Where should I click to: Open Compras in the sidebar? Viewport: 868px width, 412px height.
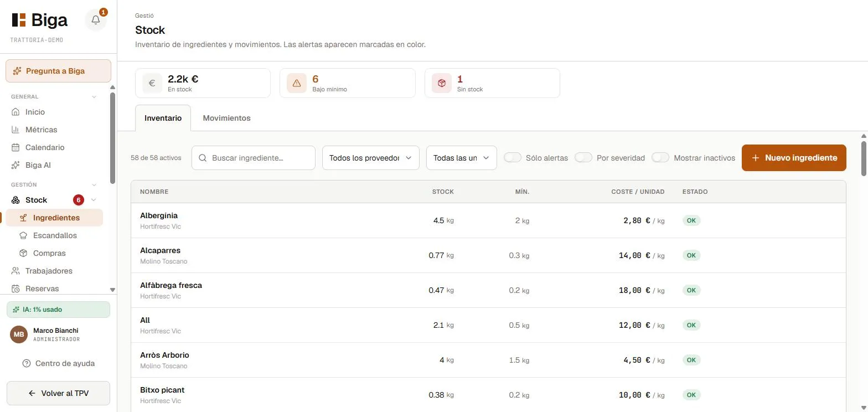[x=54, y=253]
